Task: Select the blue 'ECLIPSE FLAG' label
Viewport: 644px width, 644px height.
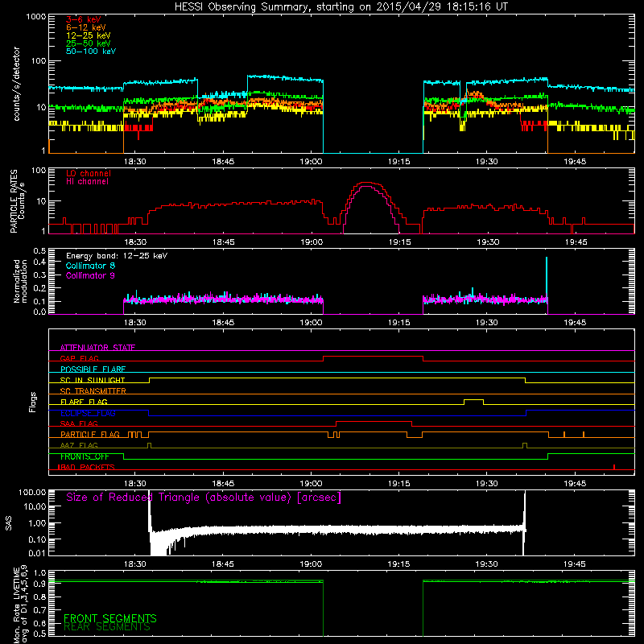Action: point(88,413)
